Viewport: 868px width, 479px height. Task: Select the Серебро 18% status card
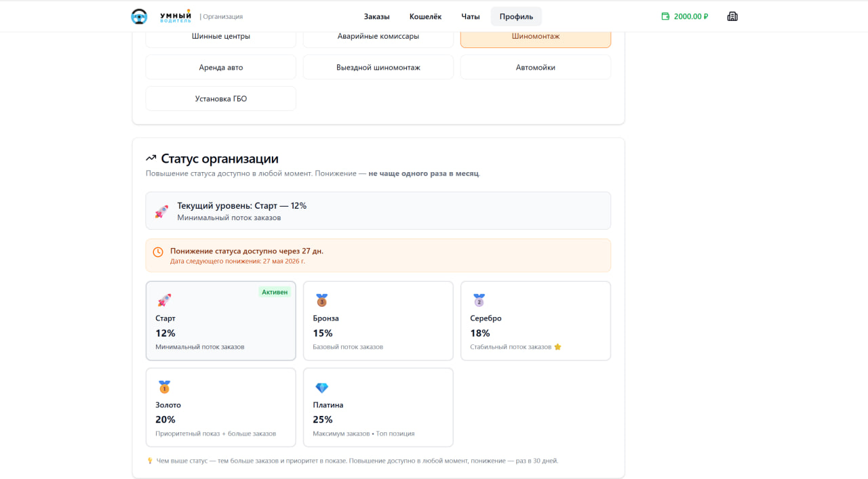[536, 321]
